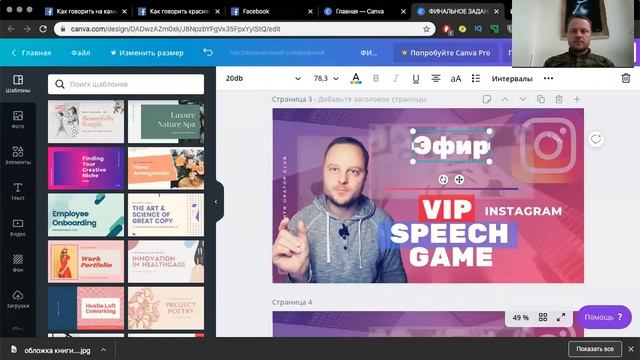Click the rotate handle below Эфир text

[x=443, y=179]
